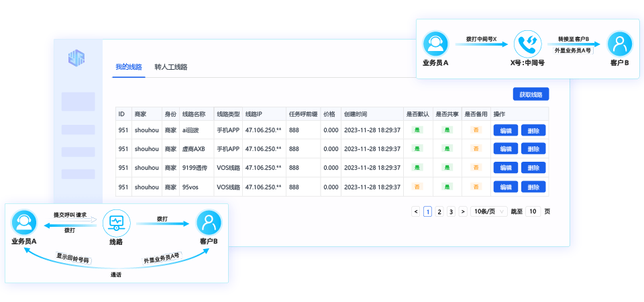Image resolution: width=644 pixels, height=302 pixels.
Task: Click the ai回拨 line name cell
Action: [x=197, y=130]
